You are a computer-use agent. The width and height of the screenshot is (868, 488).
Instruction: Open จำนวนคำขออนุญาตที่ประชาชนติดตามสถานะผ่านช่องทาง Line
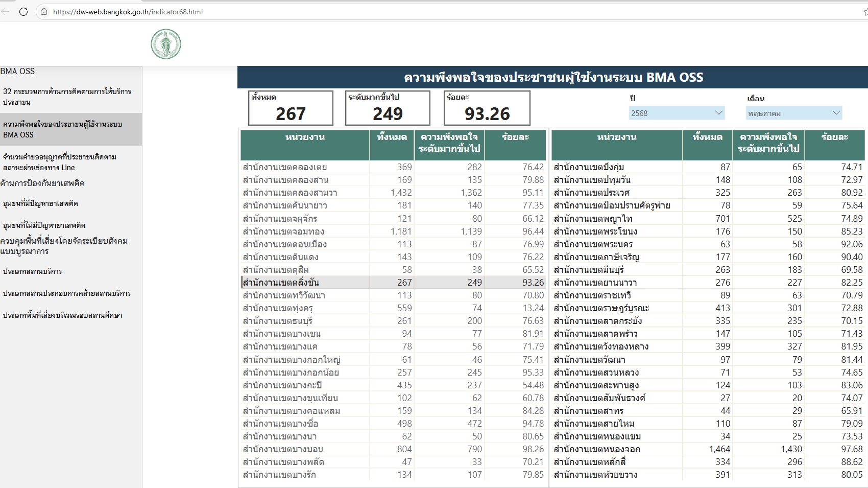click(x=71, y=162)
